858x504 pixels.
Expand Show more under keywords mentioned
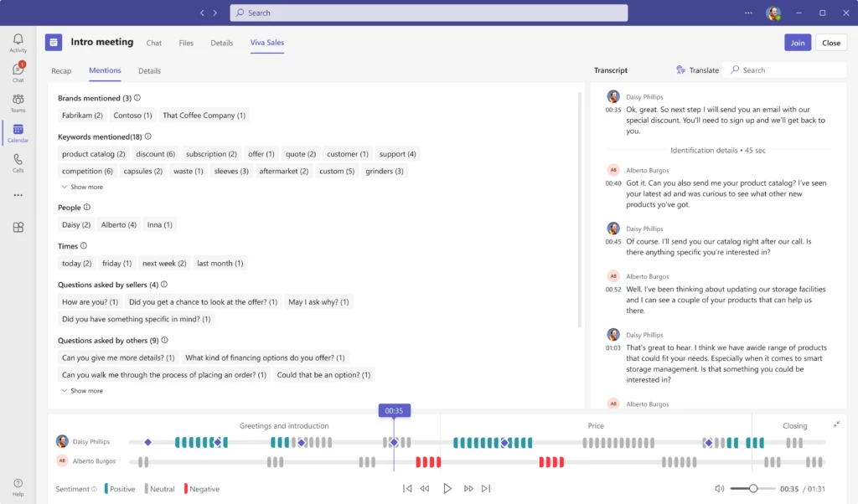coord(82,187)
